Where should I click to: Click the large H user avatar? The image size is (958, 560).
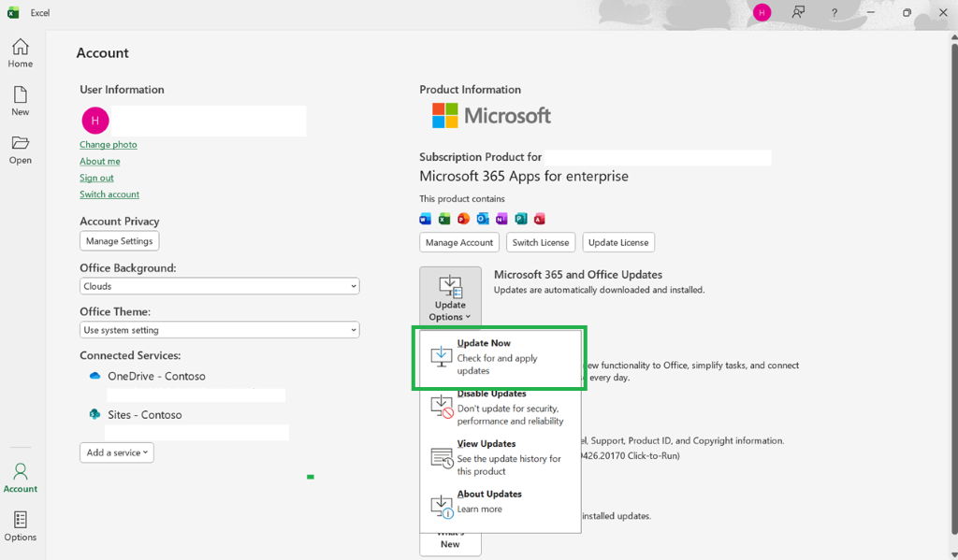click(x=95, y=121)
